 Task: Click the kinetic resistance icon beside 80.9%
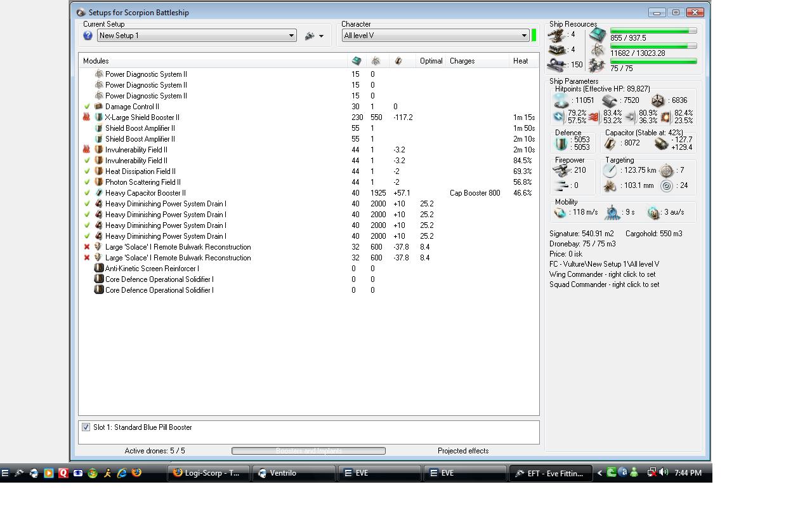[x=631, y=117]
